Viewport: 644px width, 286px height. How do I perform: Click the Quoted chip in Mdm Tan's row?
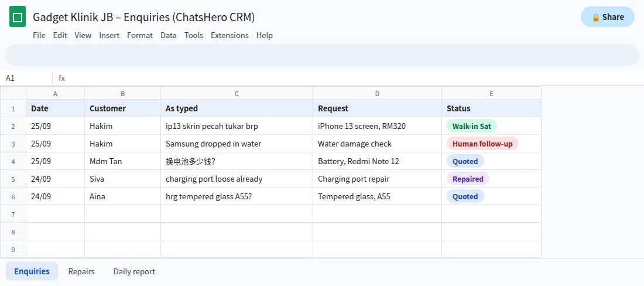click(465, 162)
